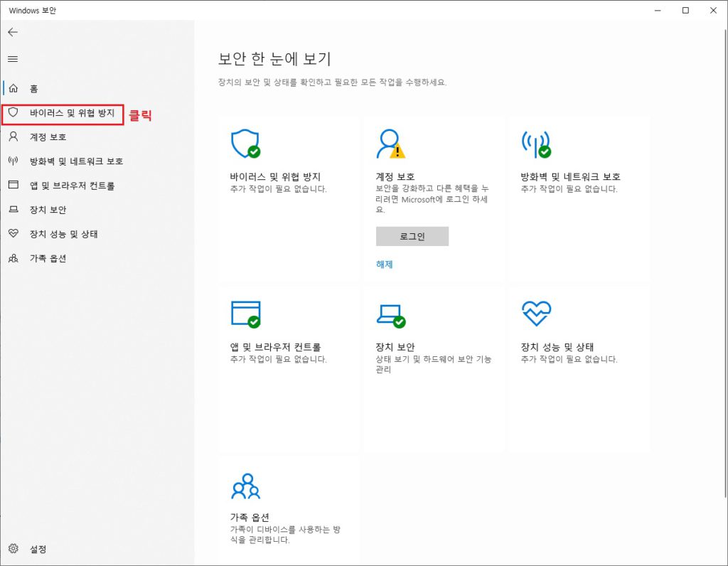Click person icon for 계정 보호 in sidebar
Viewport: 728px width, 566px height.
click(x=14, y=137)
